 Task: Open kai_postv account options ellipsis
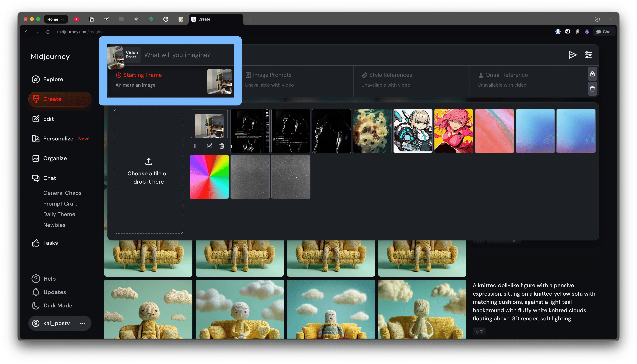83,323
